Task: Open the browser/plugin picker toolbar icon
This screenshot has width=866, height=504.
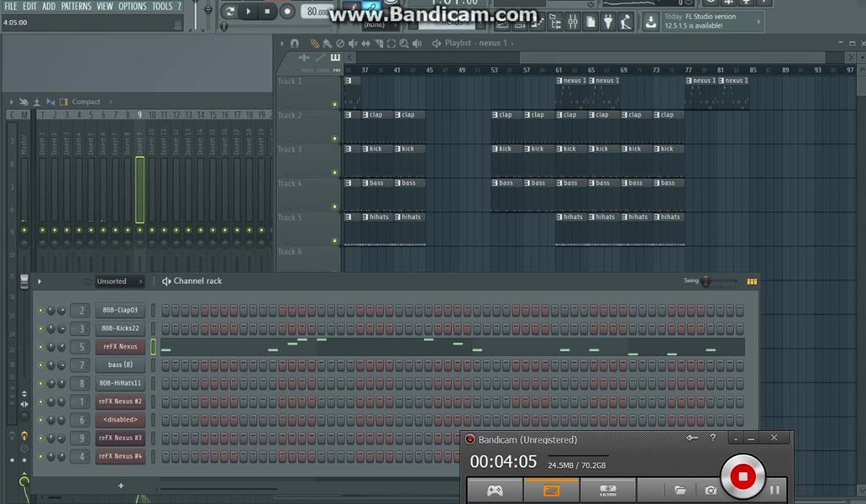Action: pos(555,22)
